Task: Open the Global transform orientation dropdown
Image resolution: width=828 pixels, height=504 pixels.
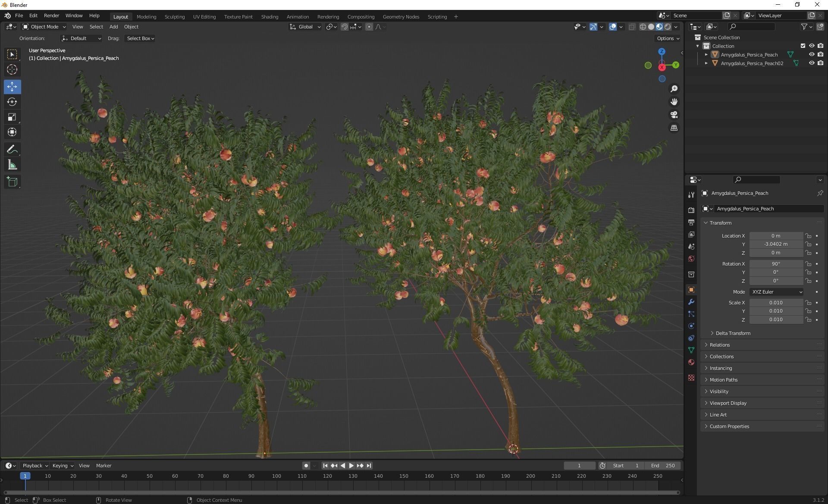Action: 305,27
